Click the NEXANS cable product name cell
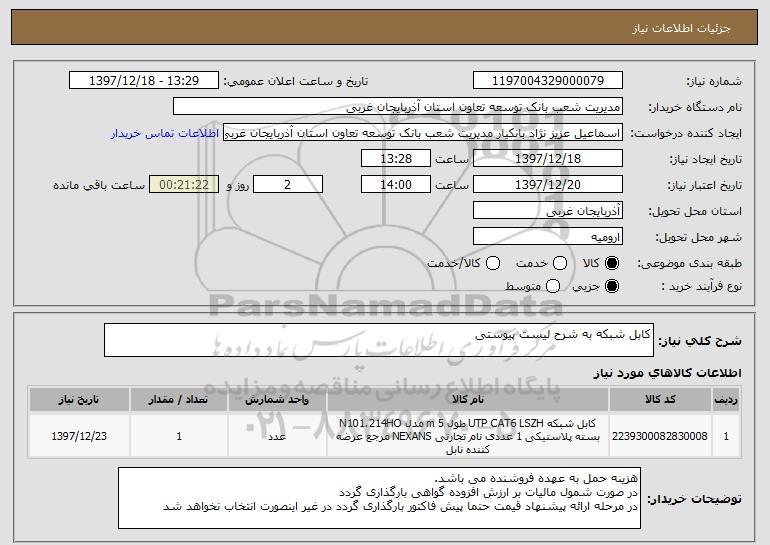 (x=468, y=436)
